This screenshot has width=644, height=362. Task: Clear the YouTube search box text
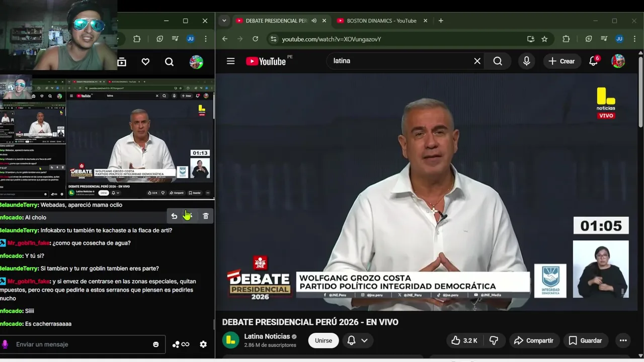tap(477, 61)
